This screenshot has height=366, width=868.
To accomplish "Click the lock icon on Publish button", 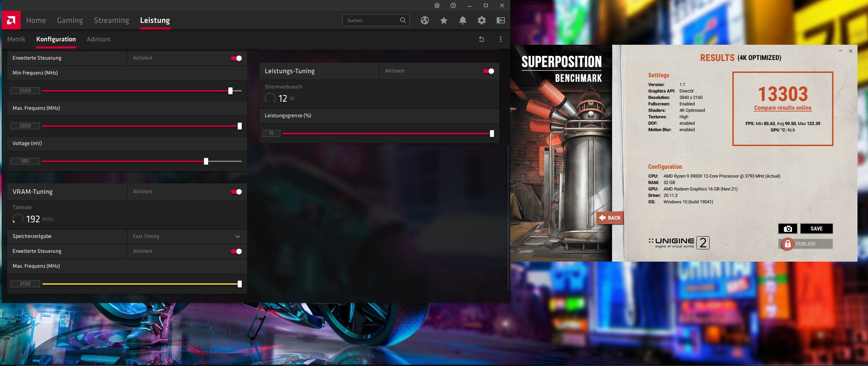I will (x=788, y=244).
